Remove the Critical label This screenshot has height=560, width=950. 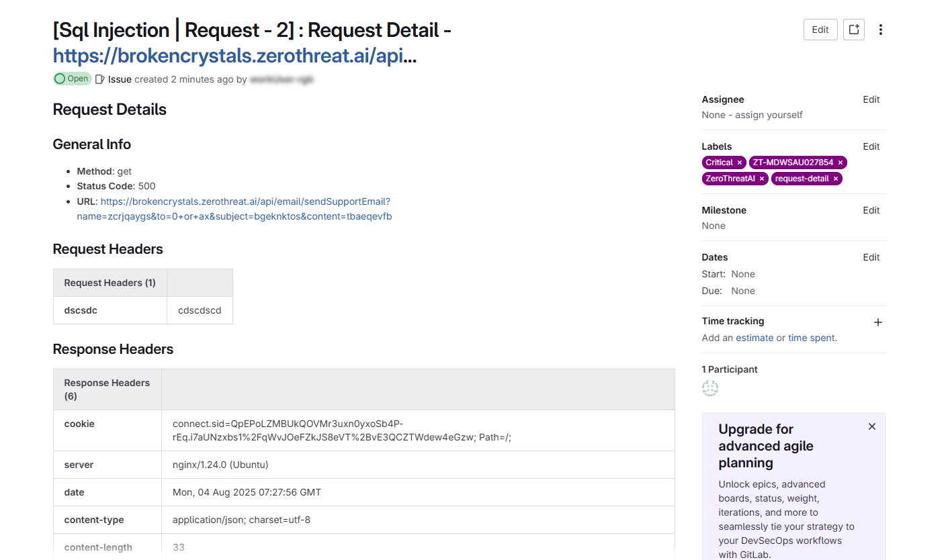pos(740,162)
